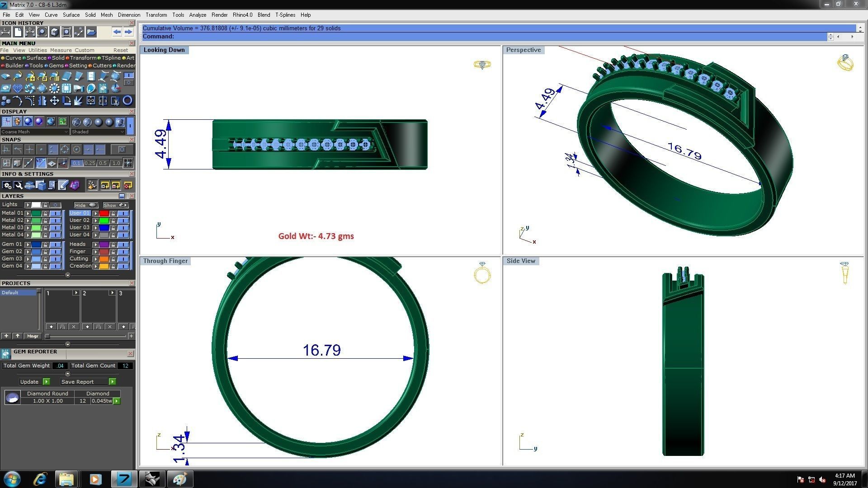Viewport: 868px width, 488px height.
Task: Click the open folder icon in Icon History
Action: 91,32
